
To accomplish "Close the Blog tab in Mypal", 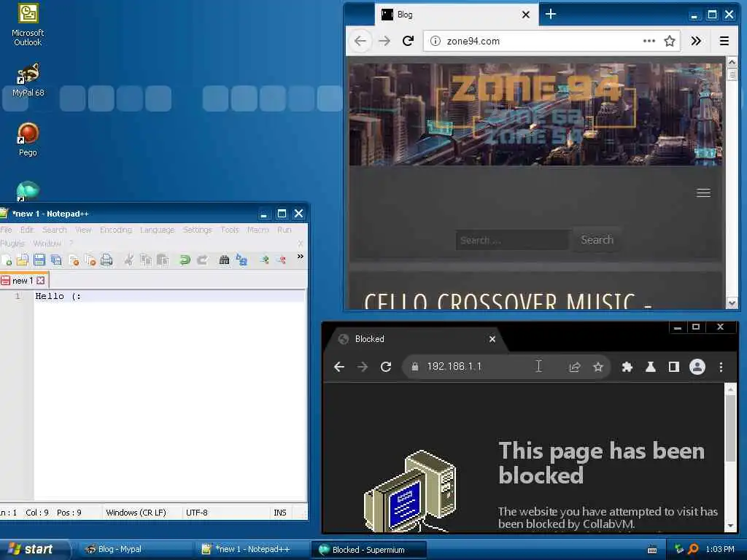I will (526, 15).
